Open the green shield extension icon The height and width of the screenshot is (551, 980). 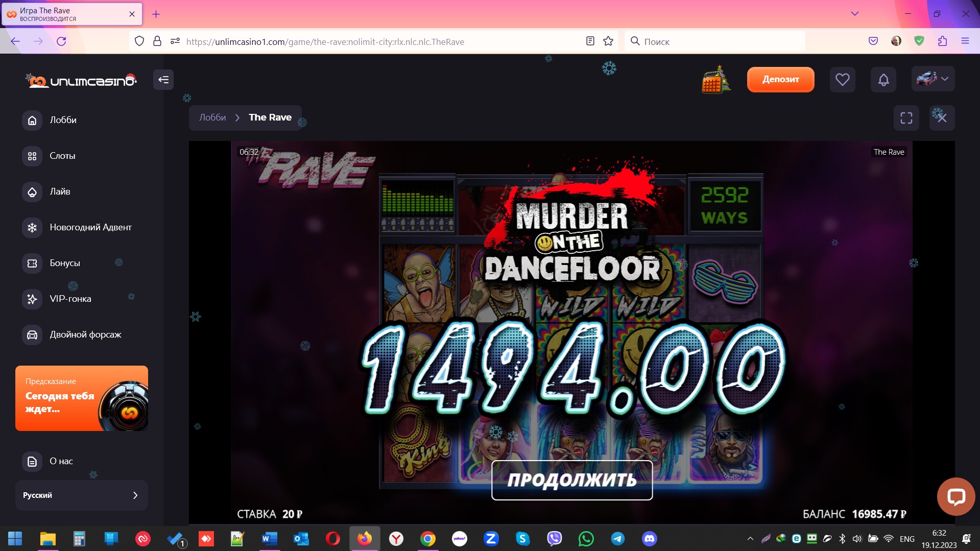919,41
